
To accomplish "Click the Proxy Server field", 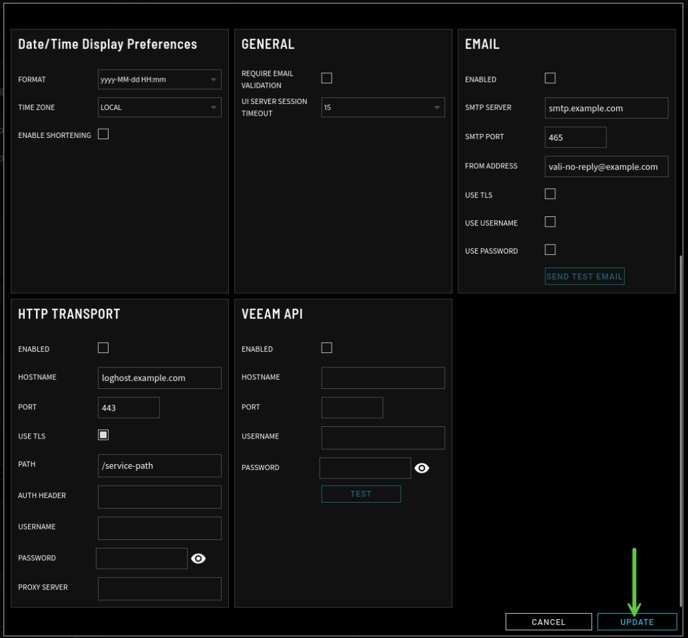I will coord(160,589).
